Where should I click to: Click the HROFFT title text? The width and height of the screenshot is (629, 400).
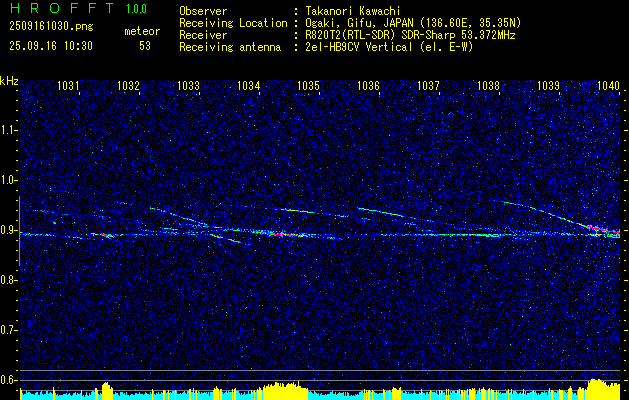click(x=62, y=8)
